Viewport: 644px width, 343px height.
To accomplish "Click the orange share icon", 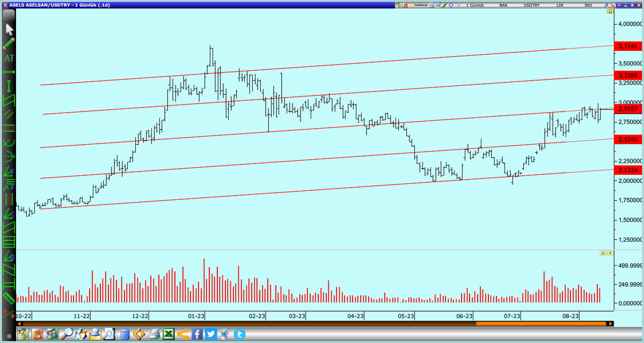I will [x=183, y=334].
